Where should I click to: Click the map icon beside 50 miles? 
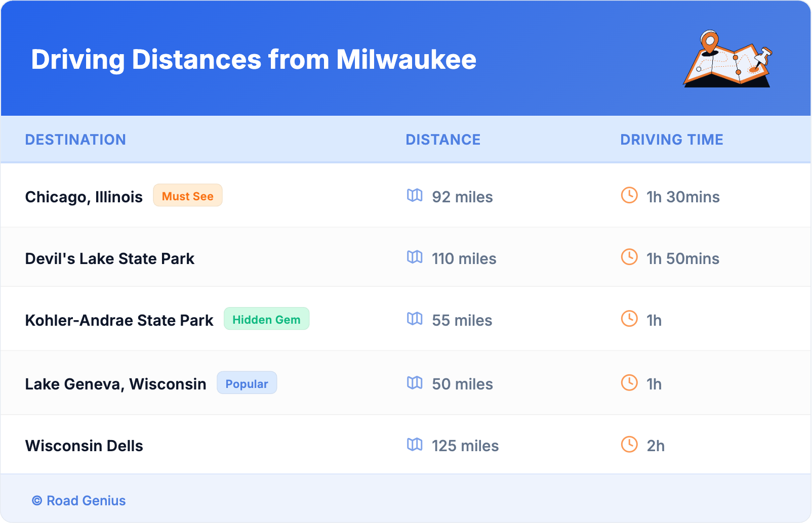(415, 382)
